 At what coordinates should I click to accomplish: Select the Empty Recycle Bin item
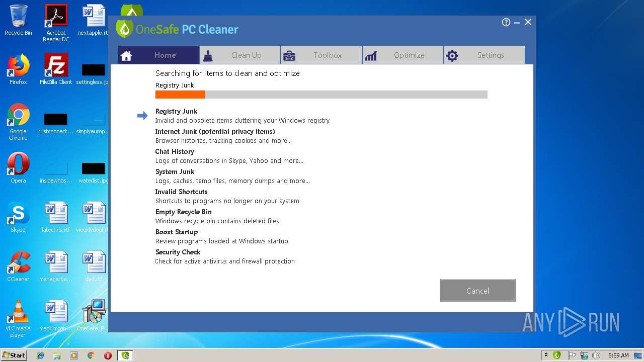coord(183,212)
